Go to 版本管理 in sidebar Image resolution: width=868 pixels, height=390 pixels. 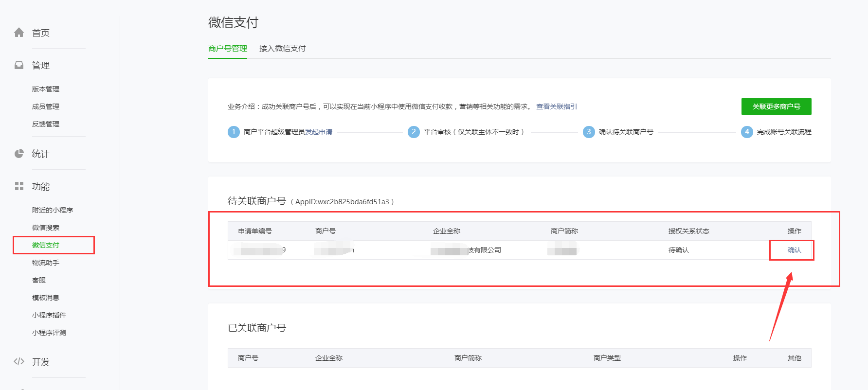pos(46,89)
